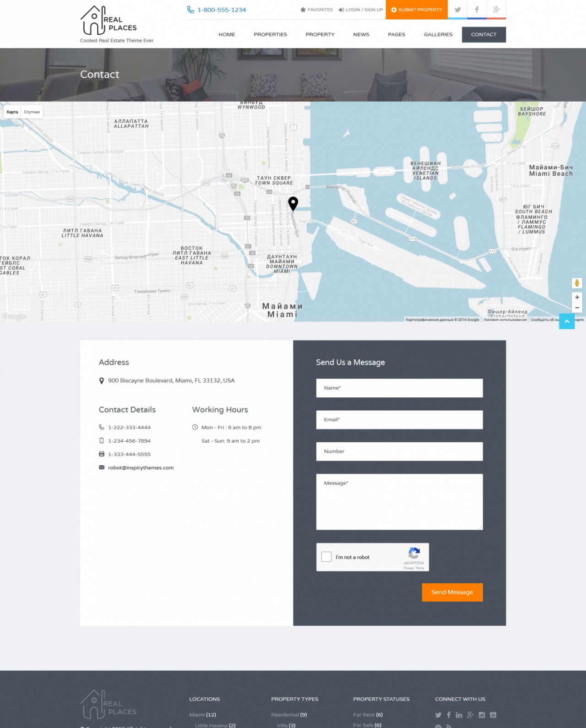Image resolution: width=586 pixels, height=728 pixels.
Task: Click the Google logo on the map
Action: point(14,316)
